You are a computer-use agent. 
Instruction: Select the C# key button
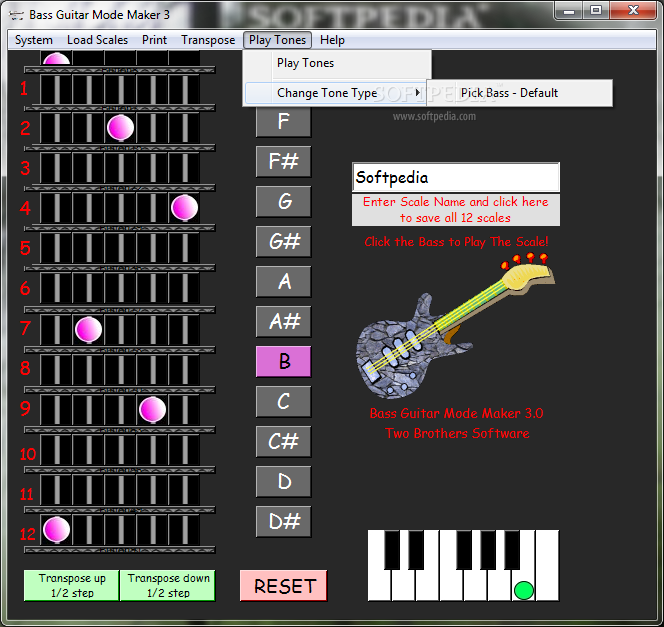coord(283,441)
